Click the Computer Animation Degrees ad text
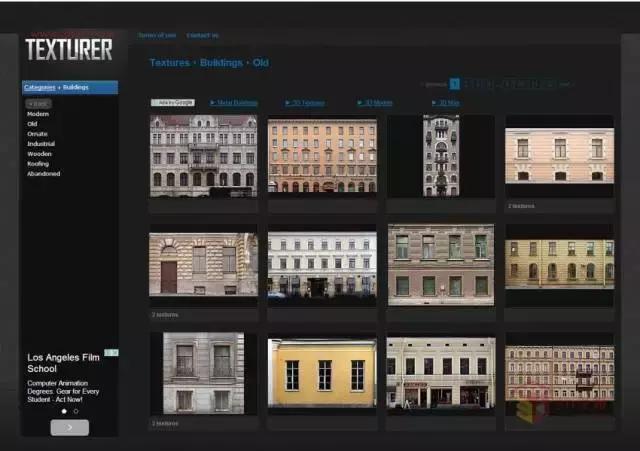Screen dimensions: 640x451 click(x=63, y=391)
